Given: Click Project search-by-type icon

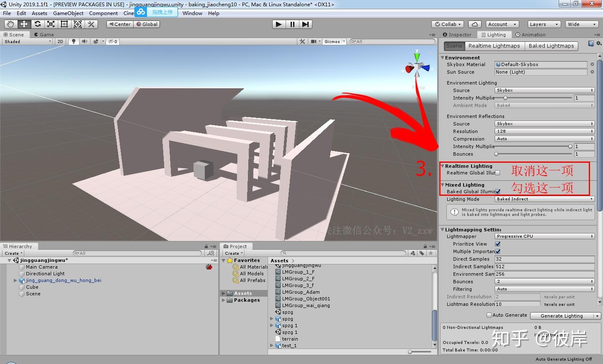Looking at the screenshot, I should (x=413, y=253).
